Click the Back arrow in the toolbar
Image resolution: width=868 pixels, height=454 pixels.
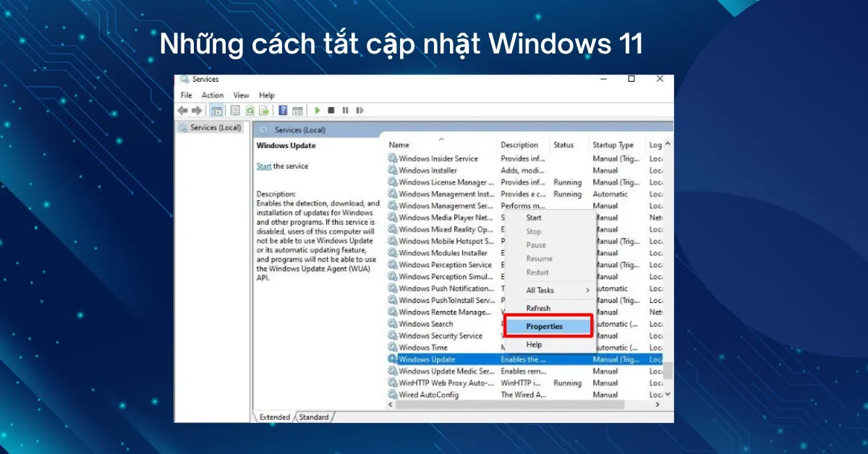182,111
